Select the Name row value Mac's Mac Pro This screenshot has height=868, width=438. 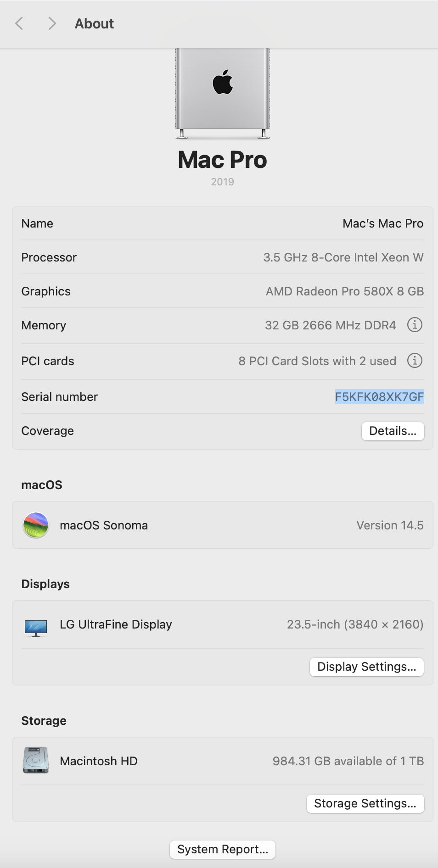point(383,223)
